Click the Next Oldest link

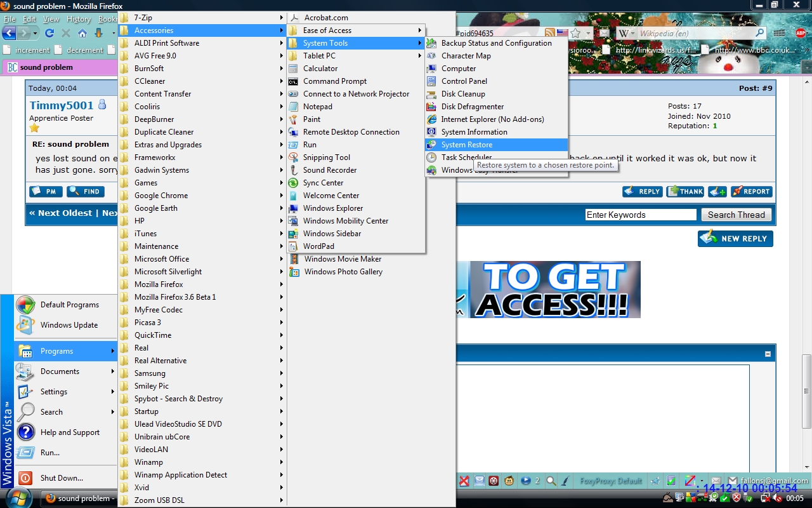tap(60, 213)
